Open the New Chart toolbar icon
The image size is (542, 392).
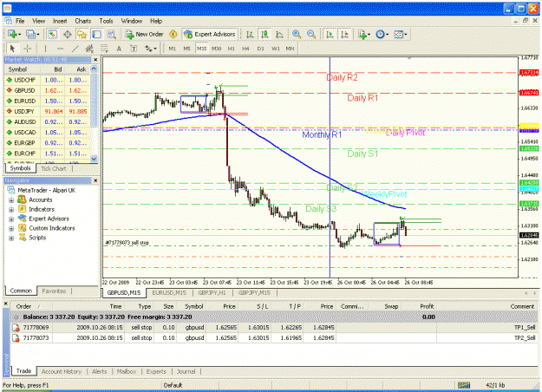click(x=12, y=34)
